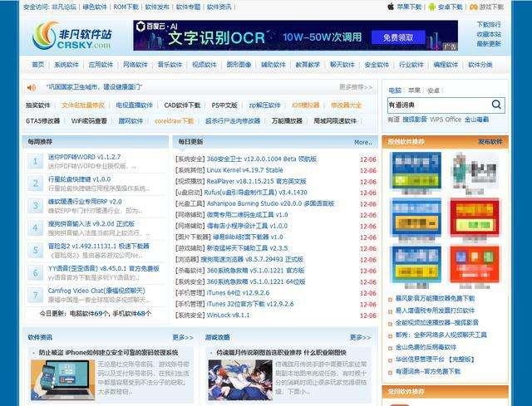
Task: Open the 安卓下载 link
Action: point(451,7)
